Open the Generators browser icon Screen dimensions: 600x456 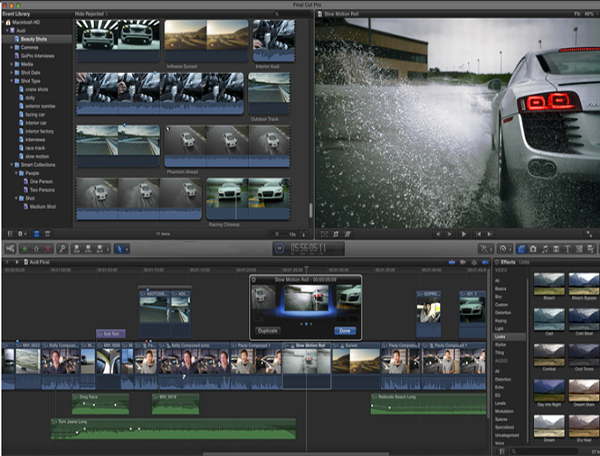click(x=579, y=249)
